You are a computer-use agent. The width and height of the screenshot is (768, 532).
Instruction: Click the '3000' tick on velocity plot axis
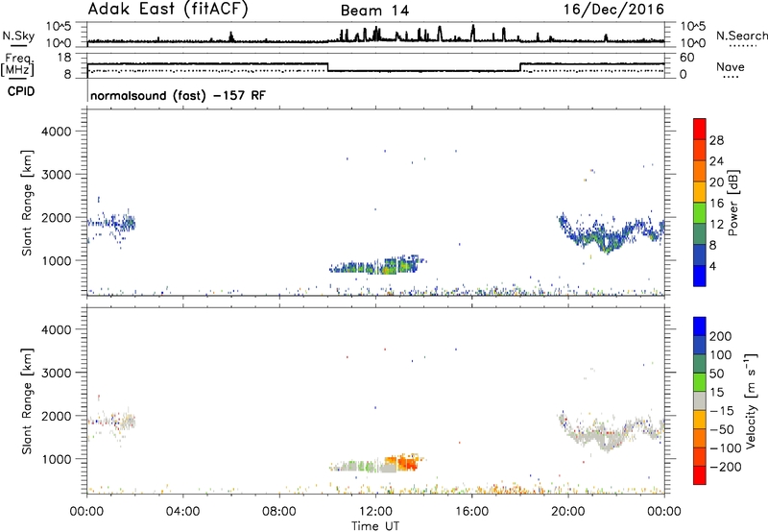(x=57, y=373)
